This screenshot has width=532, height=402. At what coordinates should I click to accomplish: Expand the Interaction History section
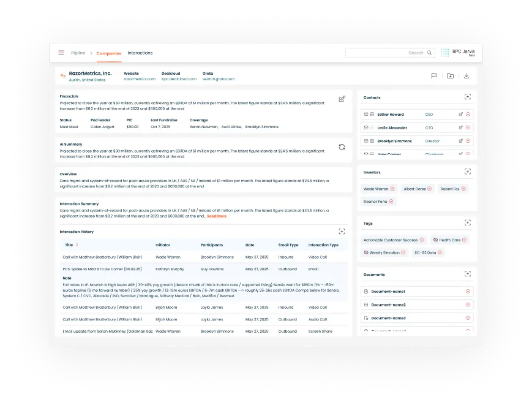[342, 231]
